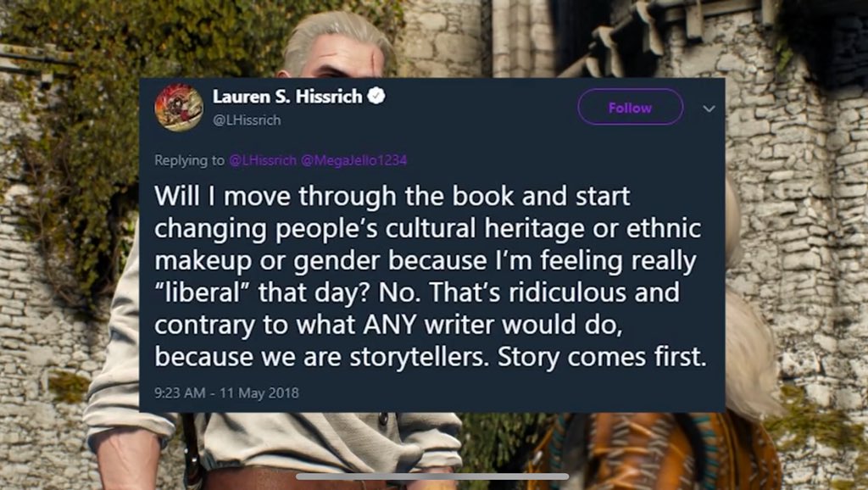This screenshot has width=868, height=490.
Task: Click the orange-clad character at bottom right
Action: (654, 448)
